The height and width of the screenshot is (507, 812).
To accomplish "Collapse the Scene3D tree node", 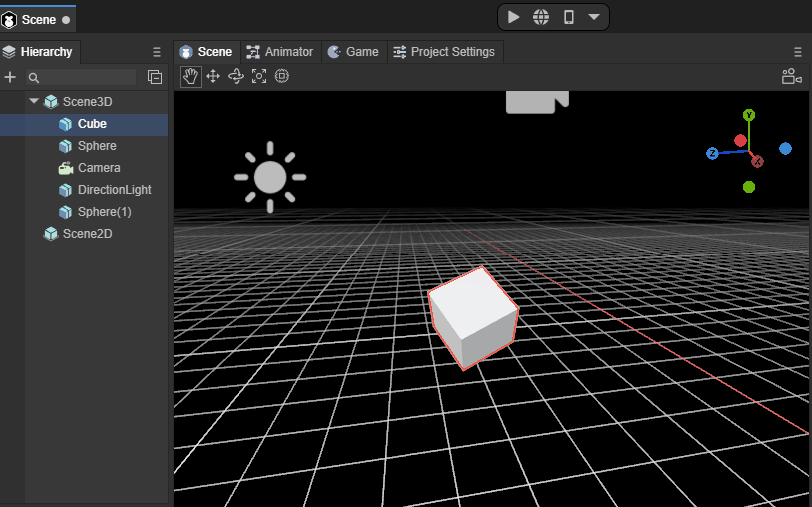I will tap(34, 101).
